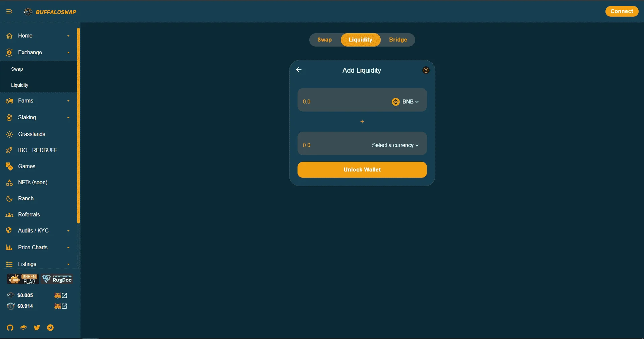Click the Farms tractor icon
Image resolution: width=644 pixels, height=339 pixels.
[x=9, y=100]
